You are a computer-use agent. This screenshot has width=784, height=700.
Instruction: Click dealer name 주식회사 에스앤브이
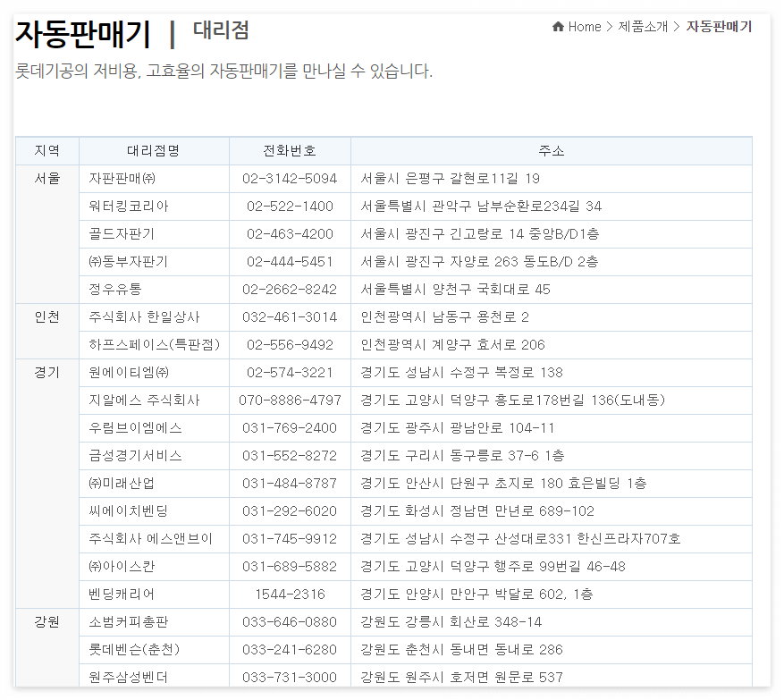150,539
